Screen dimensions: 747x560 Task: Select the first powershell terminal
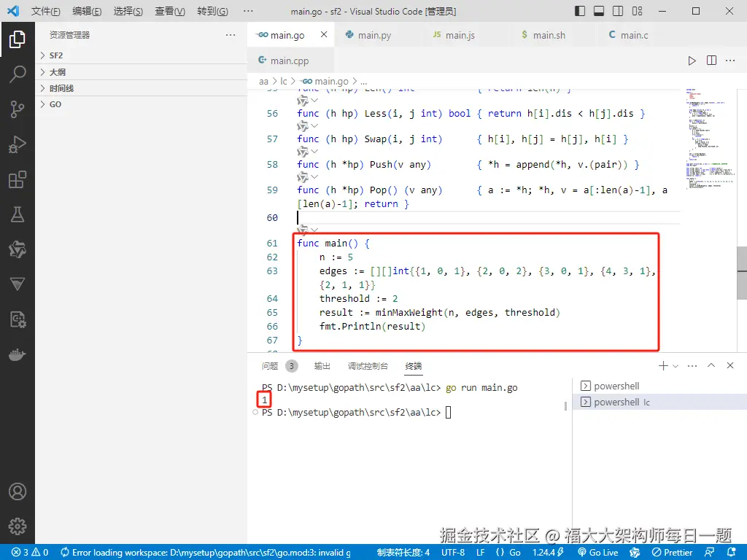click(x=659, y=386)
